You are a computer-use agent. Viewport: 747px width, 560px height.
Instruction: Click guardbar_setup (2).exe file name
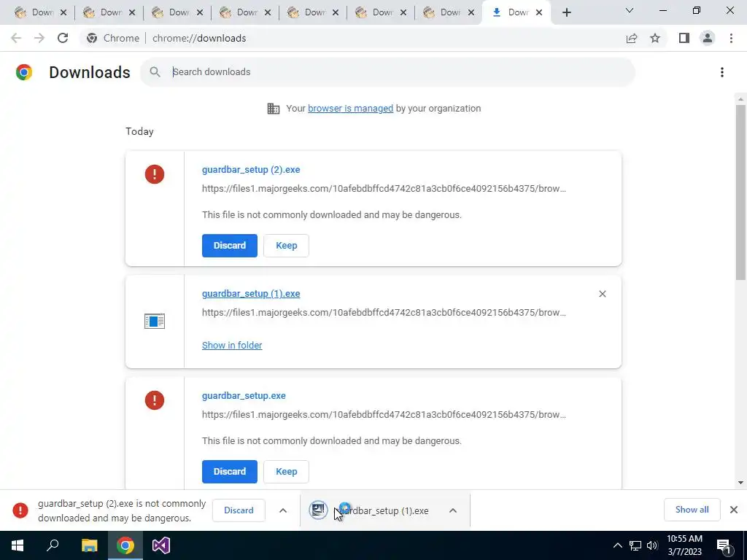coord(251,169)
